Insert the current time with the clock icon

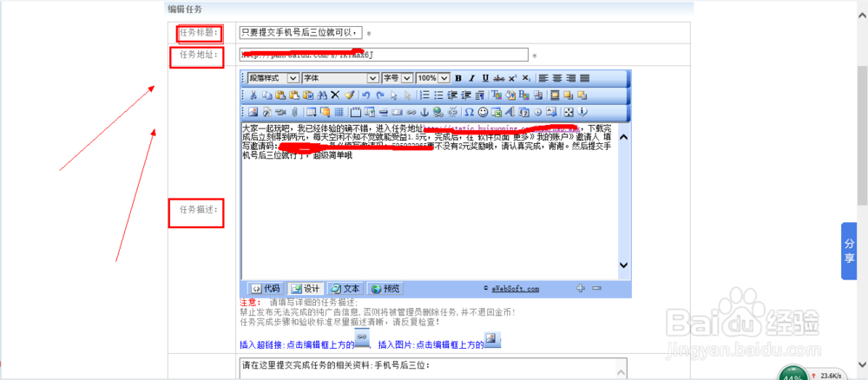537,112
